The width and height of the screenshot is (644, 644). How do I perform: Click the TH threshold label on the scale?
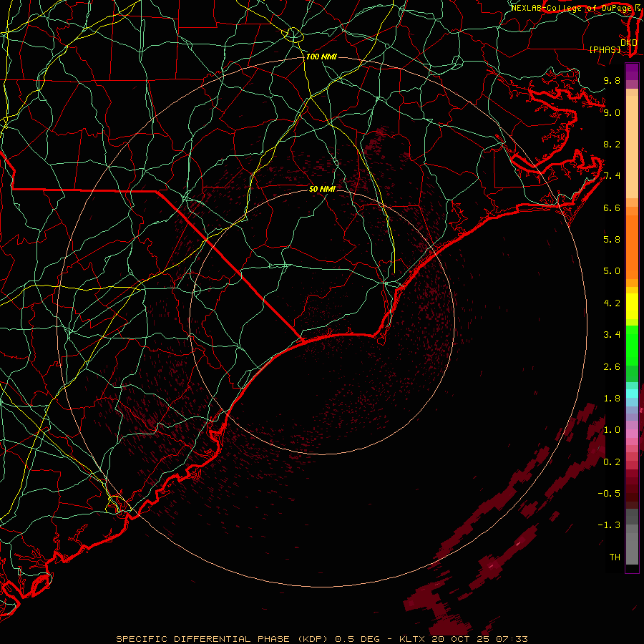(x=615, y=557)
